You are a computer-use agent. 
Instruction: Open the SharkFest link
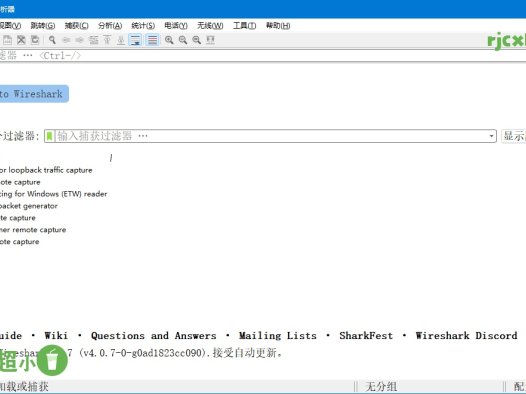coord(366,336)
